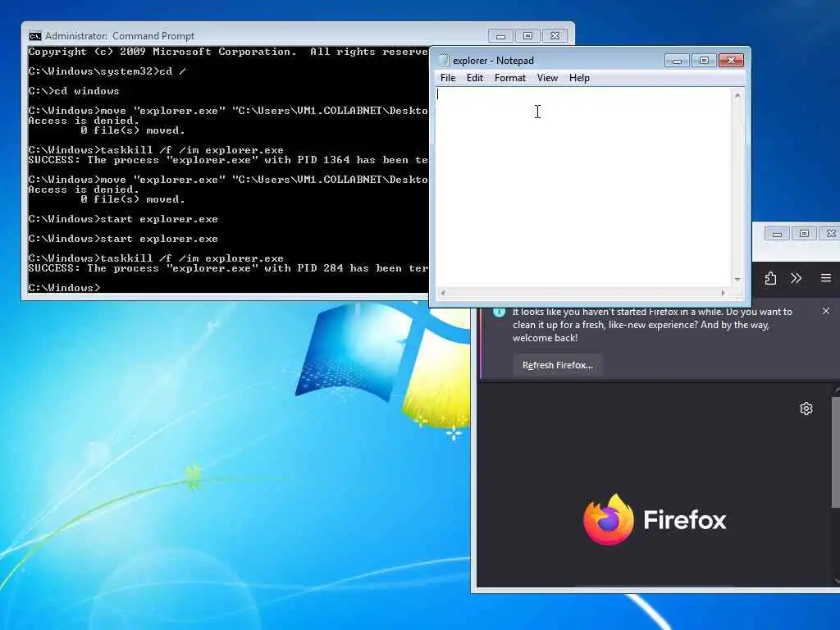Click the Command Prompt title bar icon

34,36
